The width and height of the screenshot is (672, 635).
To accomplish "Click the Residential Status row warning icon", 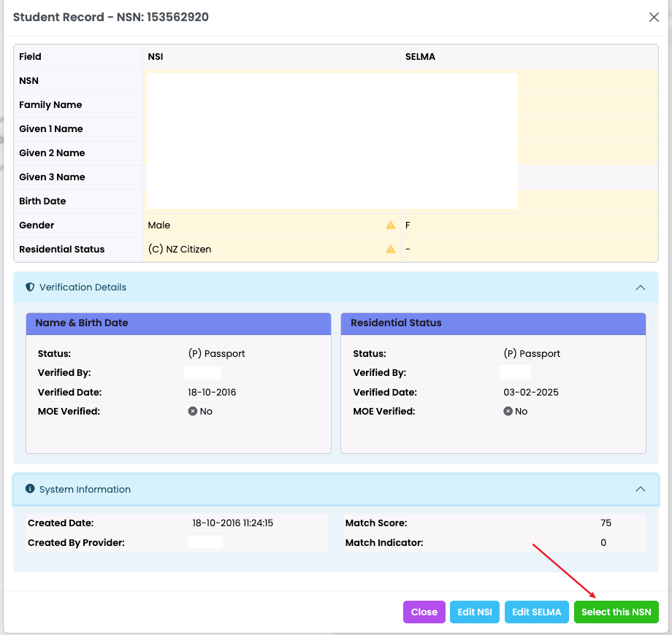I will tap(391, 249).
